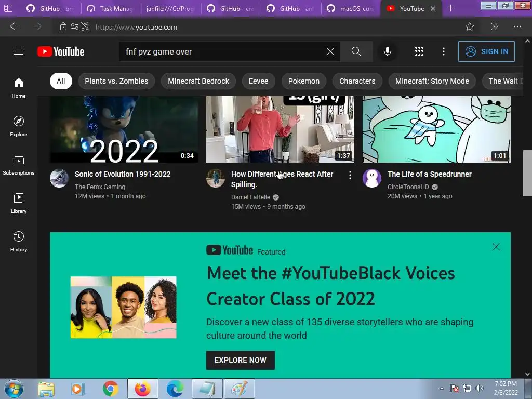Viewport: 532px width, 399px height.
Task: Filter by Eevee chip
Action: (259, 81)
